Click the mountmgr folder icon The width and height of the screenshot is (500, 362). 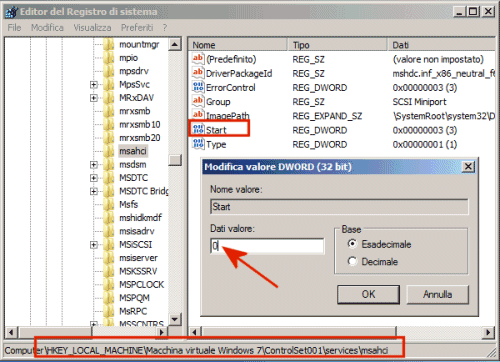pos(109,44)
